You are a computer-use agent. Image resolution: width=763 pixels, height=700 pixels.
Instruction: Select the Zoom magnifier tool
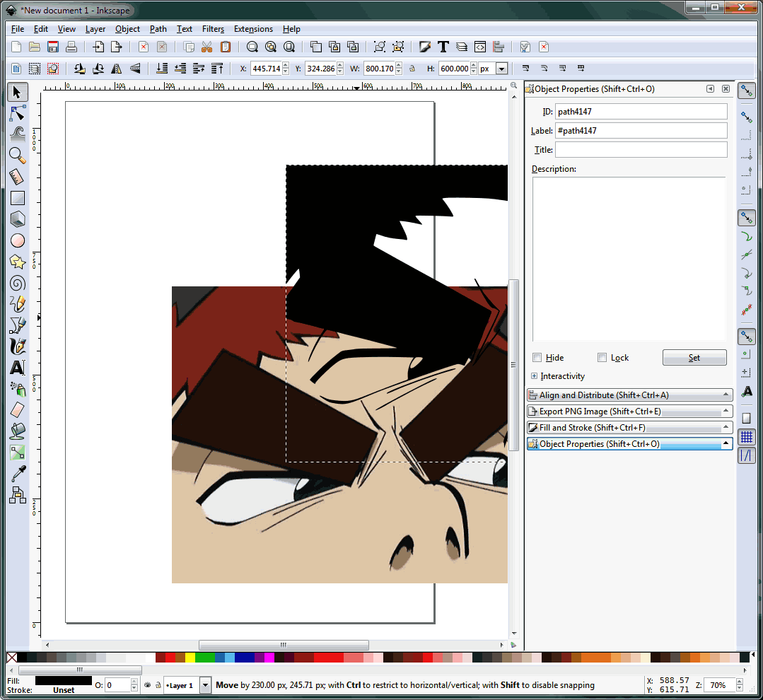[x=17, y=156]
